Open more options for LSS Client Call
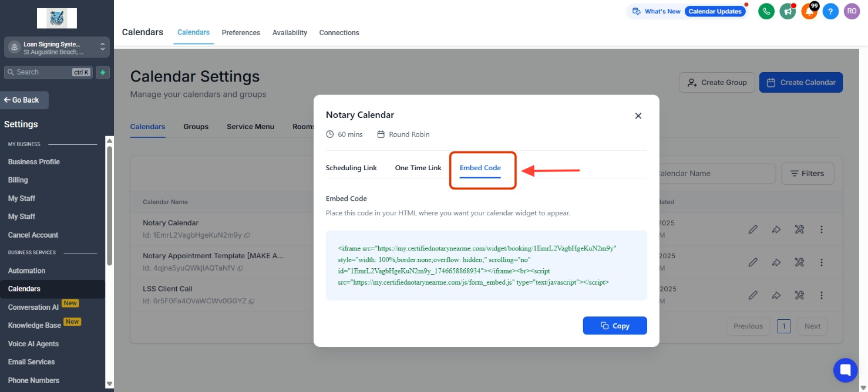The height and width of the screenshot is (392, 868). click(822, 295)
